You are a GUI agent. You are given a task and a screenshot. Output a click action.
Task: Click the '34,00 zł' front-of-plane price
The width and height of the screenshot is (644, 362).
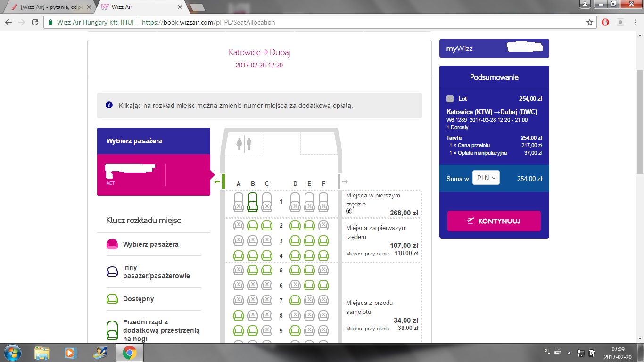406,321
